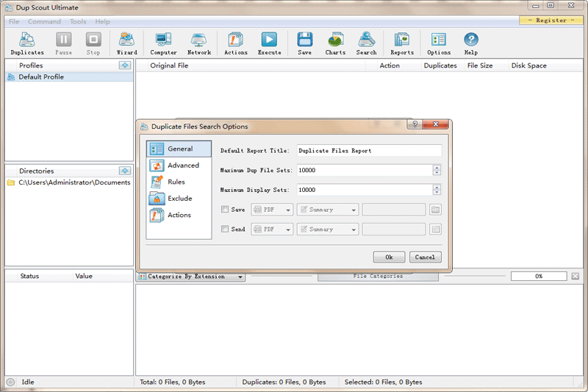Open the Help menu
Screen dimensions: 588x392
click(102, 22)
